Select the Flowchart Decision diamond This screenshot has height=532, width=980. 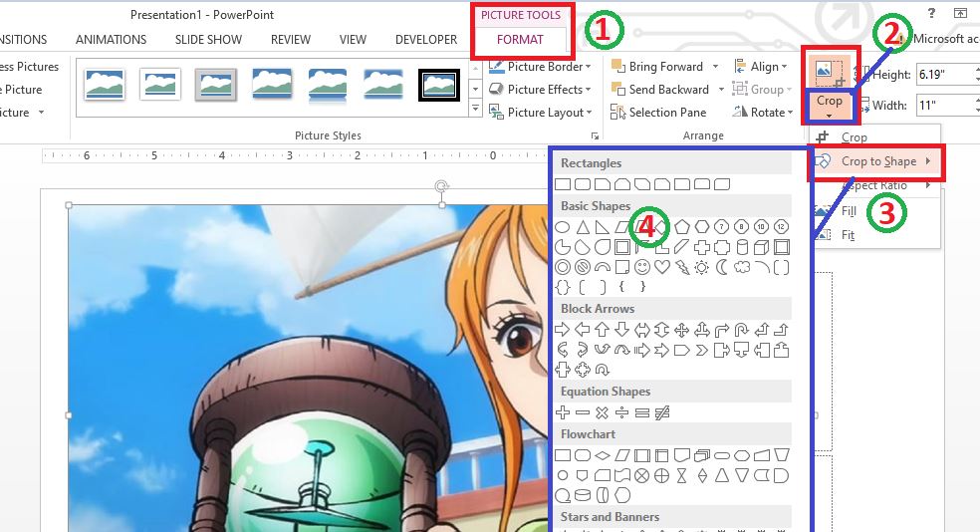pos(603,455)
